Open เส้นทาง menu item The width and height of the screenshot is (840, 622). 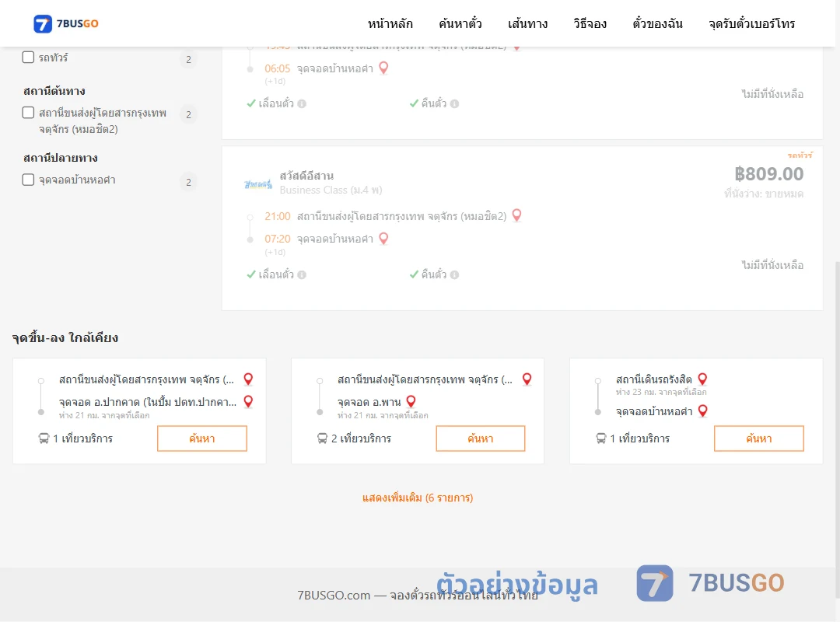click(x=527, y=23)
